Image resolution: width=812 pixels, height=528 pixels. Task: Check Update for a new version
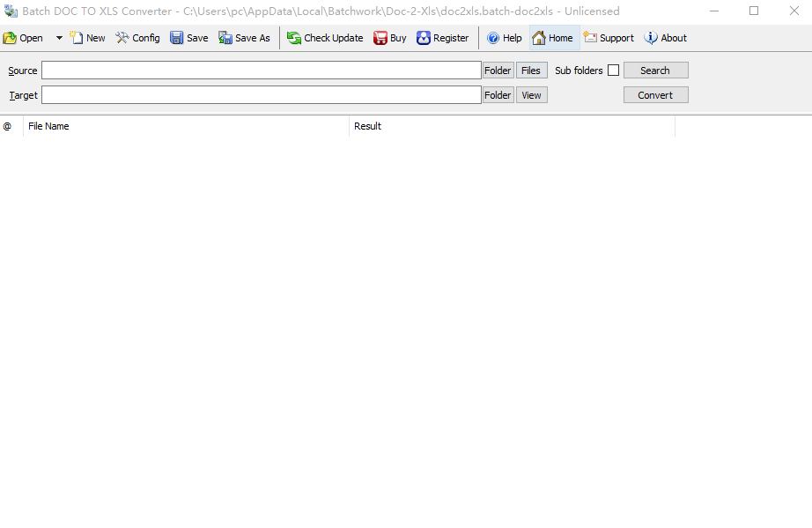tap(325, 38)
